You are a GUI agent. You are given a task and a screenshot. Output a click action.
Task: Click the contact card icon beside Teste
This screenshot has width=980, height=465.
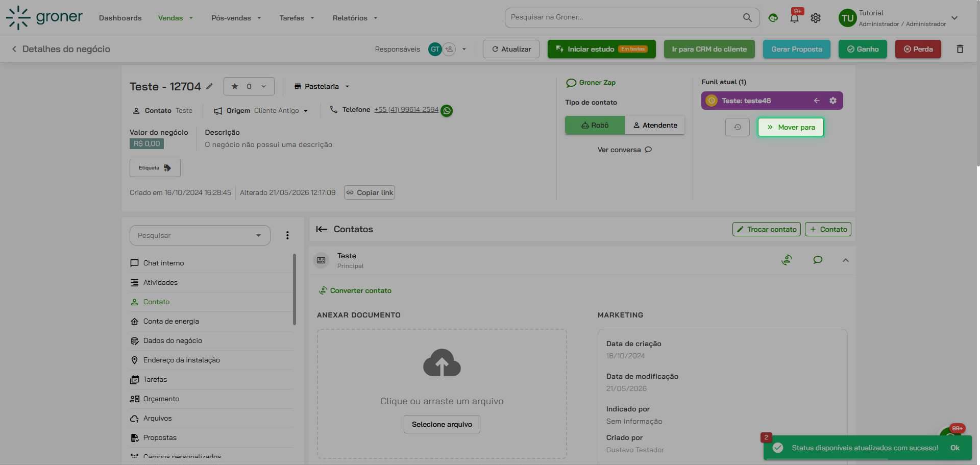321,260
